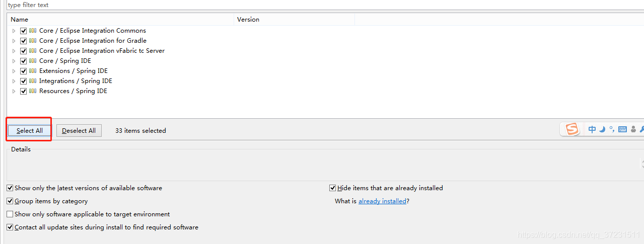Sort by the Name column header
Screen dimensions: 644x244
[121, 20]
